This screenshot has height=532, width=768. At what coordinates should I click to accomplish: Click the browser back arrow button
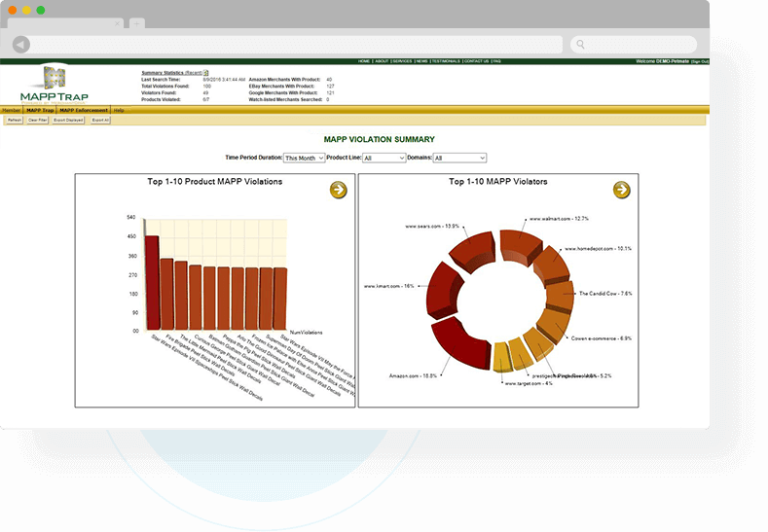coord(21,45)
